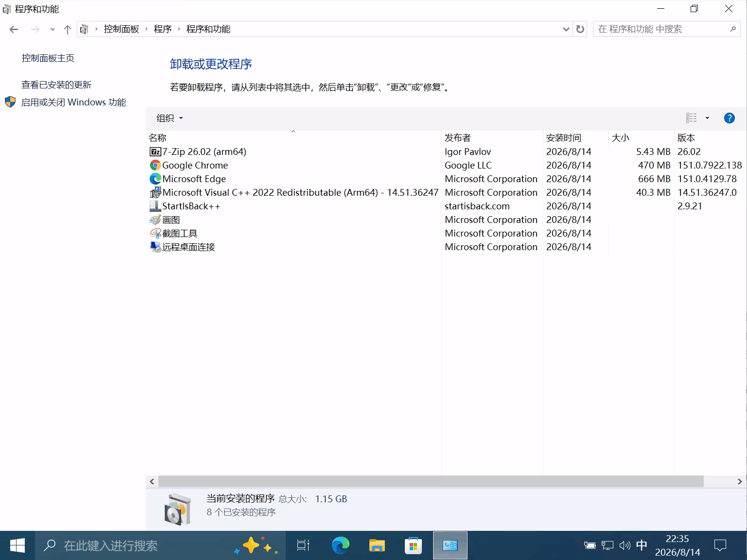Sort by the 大小 column header
Screen dimensions: 747x560
coord(642,138)
